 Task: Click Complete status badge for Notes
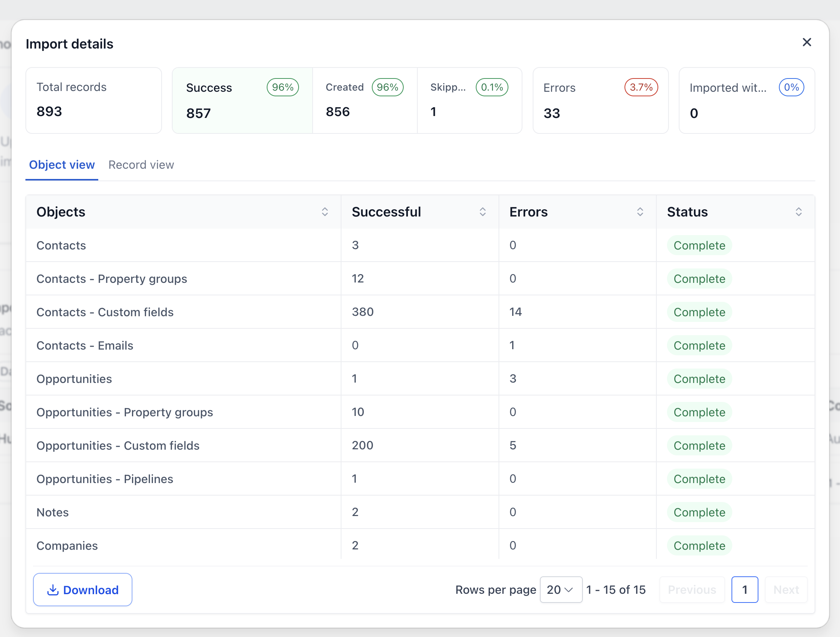[x=699, y=512]
